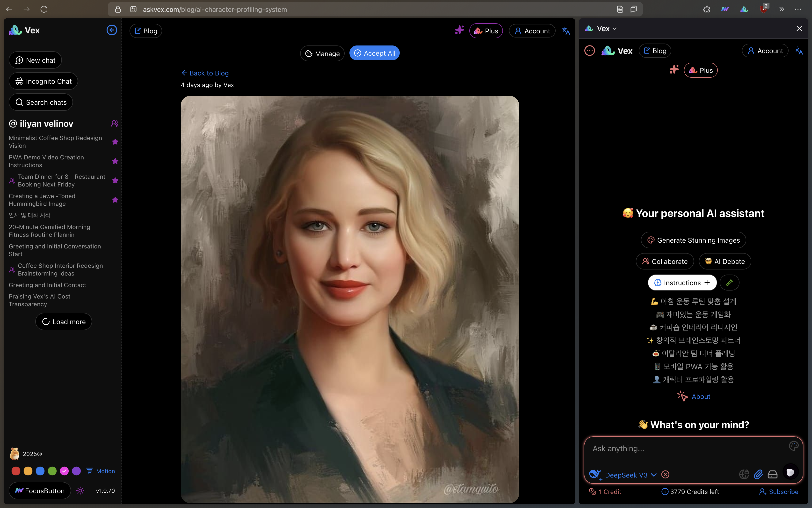Click the red ellipsis menu icon in side panel
The height and width of the screenshot is (508, 812).
click(589, 51)
